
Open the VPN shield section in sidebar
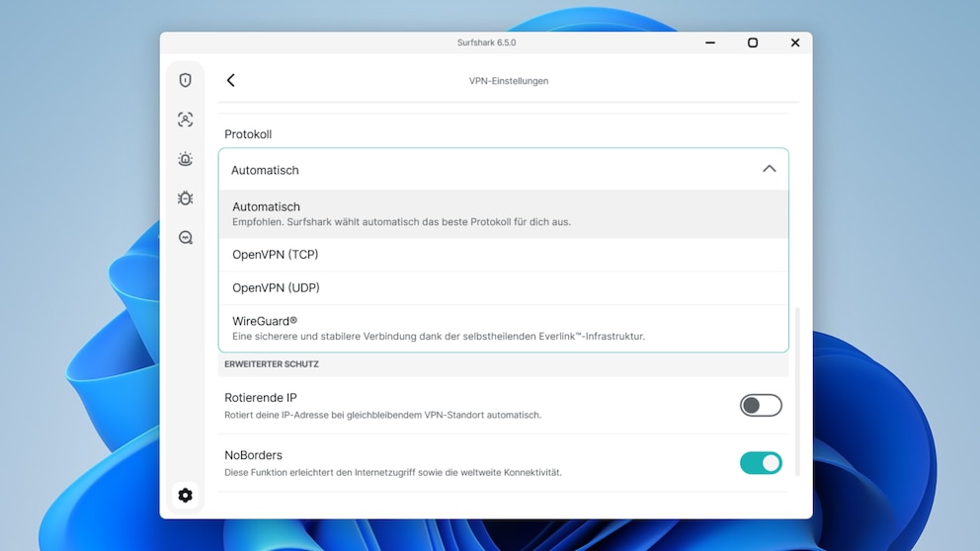[185, 80]
